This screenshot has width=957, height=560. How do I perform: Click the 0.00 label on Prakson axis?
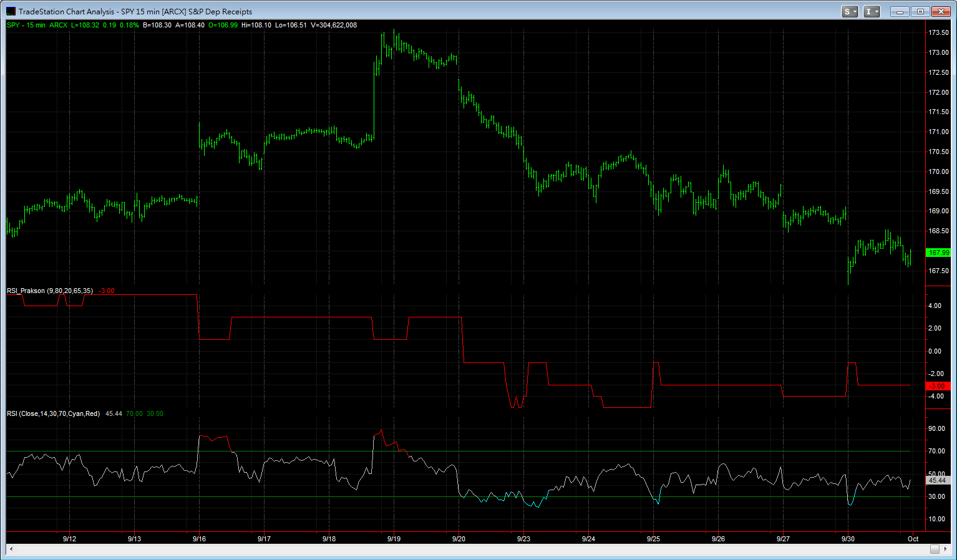point(935,352)
